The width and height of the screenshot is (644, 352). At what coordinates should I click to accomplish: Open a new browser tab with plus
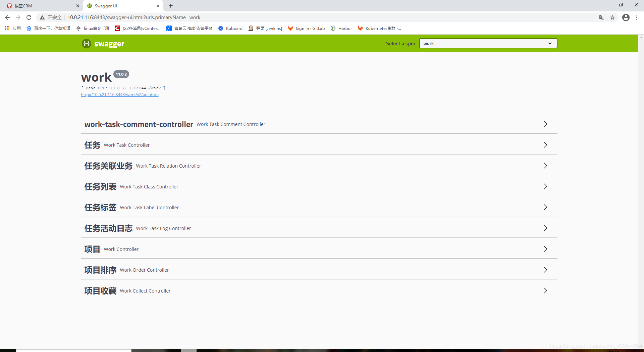coord(171,6)
